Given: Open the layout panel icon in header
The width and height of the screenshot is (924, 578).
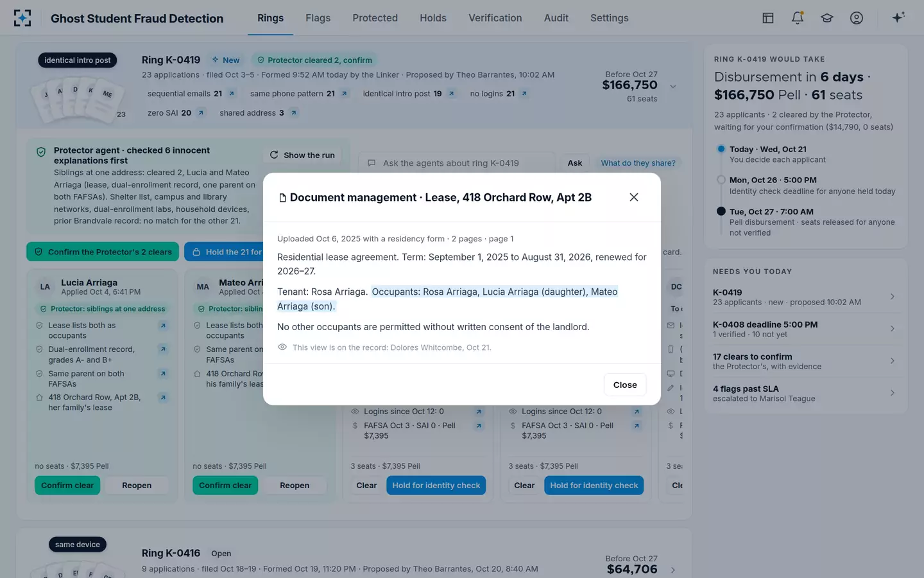Looking at the screenshot, I should coord(767,18).
